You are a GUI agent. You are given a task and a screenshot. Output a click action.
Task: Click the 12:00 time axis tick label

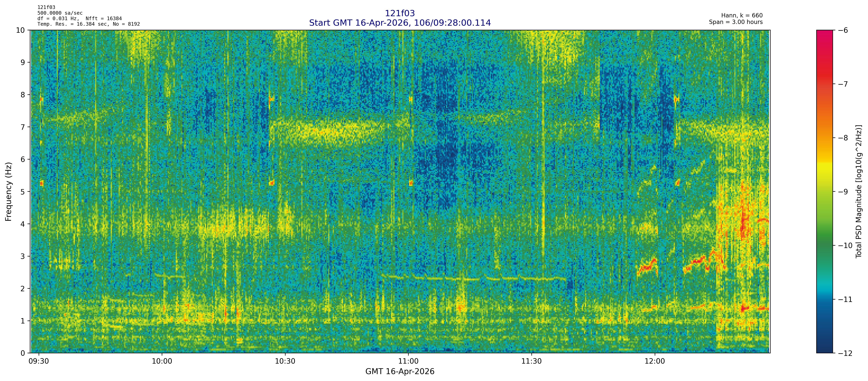655,362
